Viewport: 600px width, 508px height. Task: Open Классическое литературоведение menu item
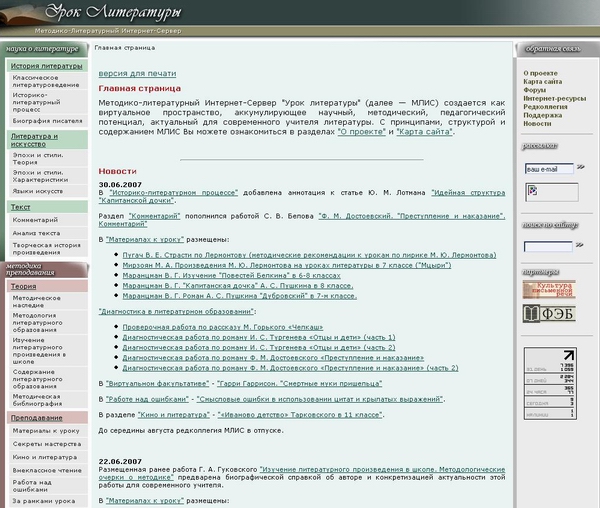click(46, 81)
